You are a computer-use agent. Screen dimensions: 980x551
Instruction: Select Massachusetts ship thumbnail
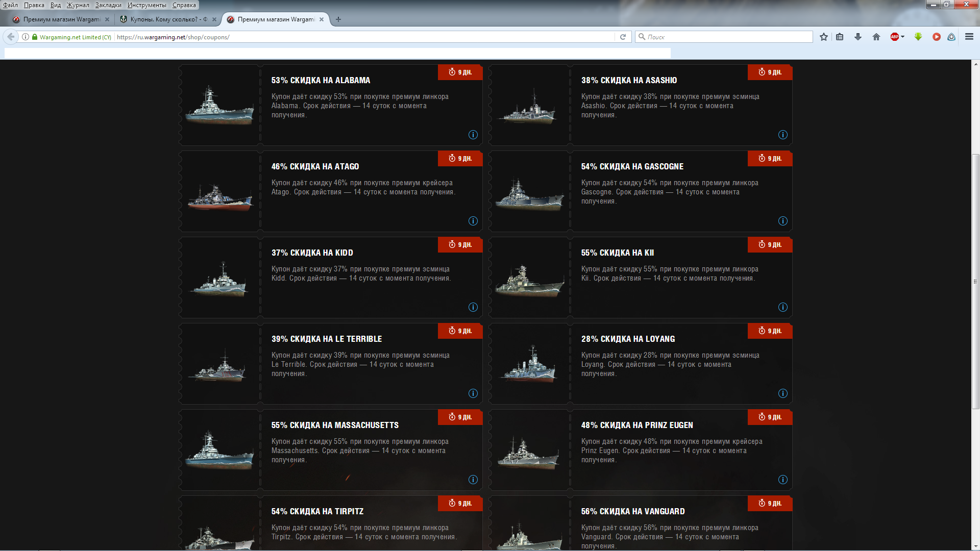pos(219,450)
